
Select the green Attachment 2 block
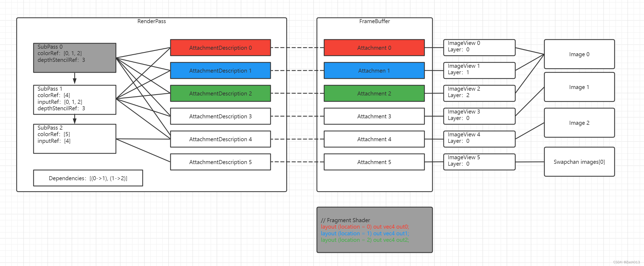pyautogui.click(x=374, y=93)
